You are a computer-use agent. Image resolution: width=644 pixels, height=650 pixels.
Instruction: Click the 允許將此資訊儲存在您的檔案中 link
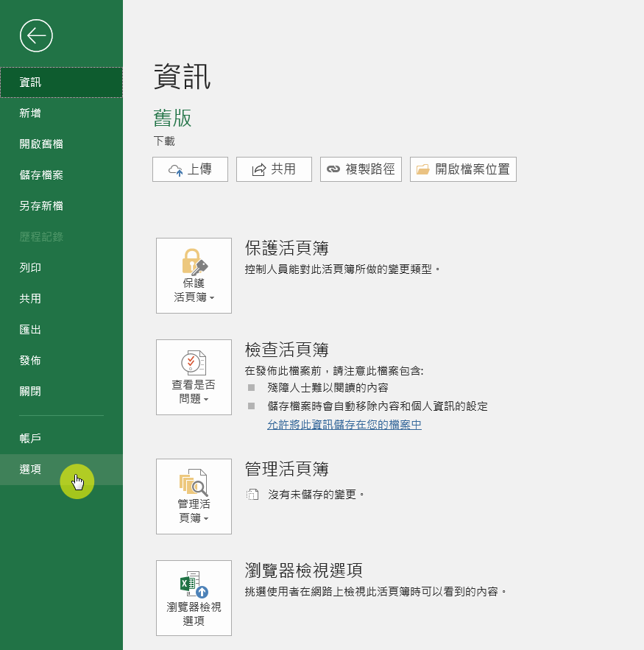[344, 425]
